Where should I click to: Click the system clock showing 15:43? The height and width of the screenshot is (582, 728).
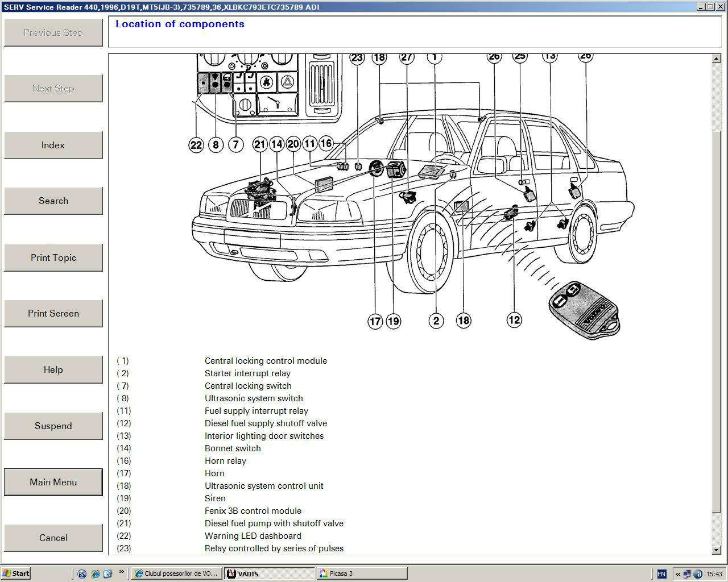coord(714,574)
